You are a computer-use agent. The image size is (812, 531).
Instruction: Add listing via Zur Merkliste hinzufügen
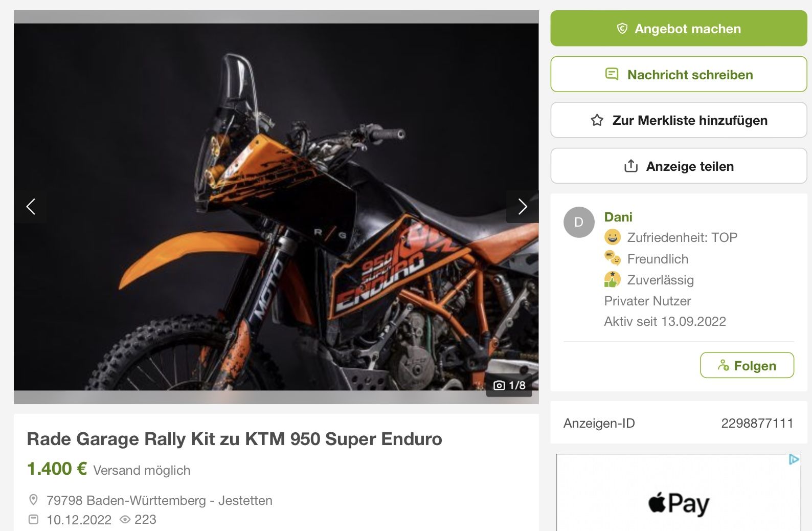coord(678,120)
